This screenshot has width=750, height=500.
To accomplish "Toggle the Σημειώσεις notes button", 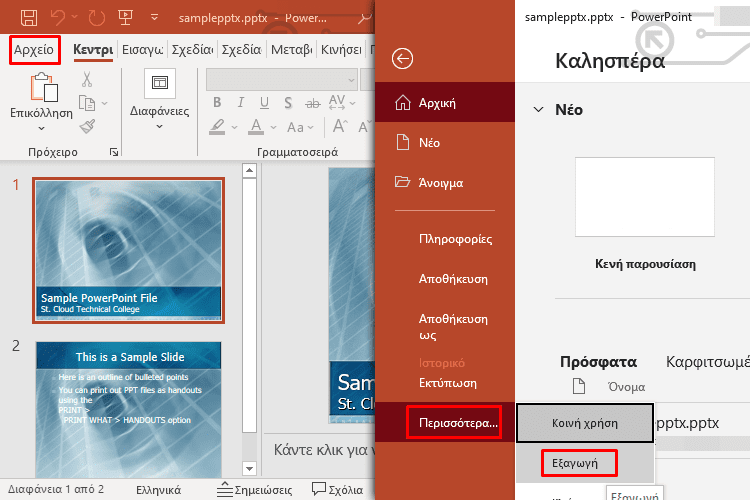I will (x=254, y=490).
